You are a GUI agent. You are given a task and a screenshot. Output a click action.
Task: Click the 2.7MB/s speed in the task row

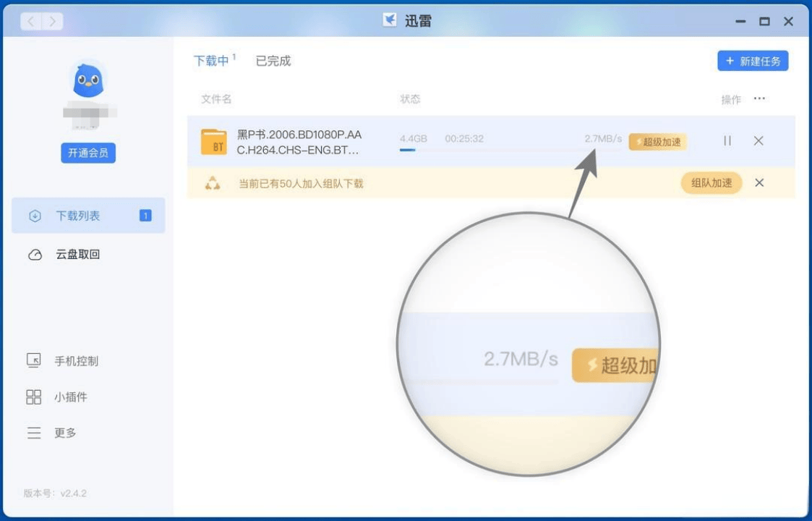point(603,138)
